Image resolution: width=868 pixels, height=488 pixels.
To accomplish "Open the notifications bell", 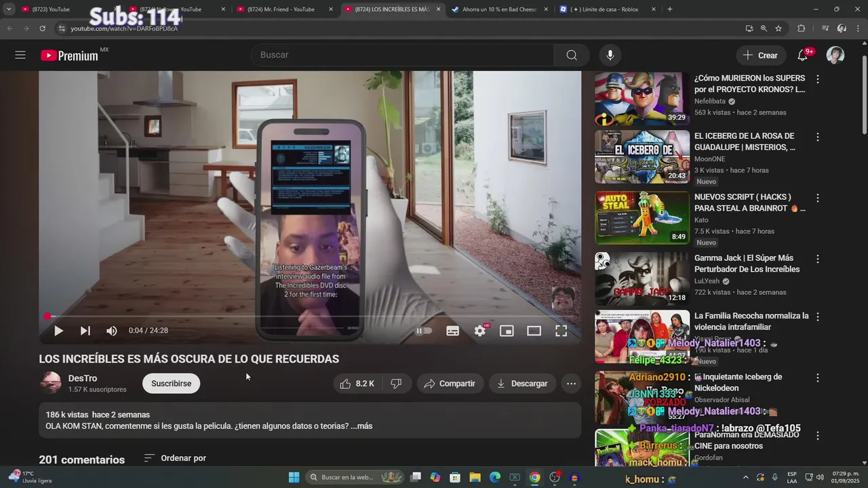I will click(803, 55).
